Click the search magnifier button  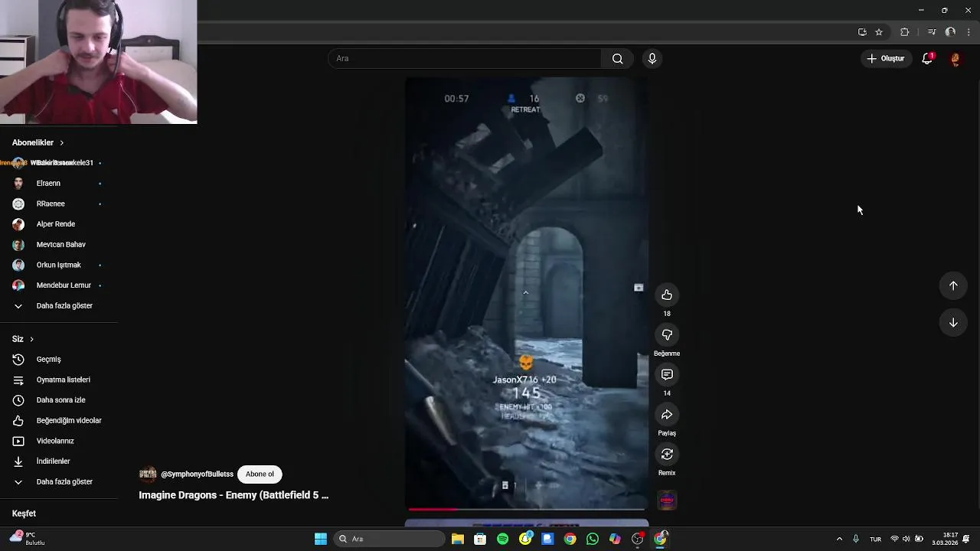pos(617,59)
